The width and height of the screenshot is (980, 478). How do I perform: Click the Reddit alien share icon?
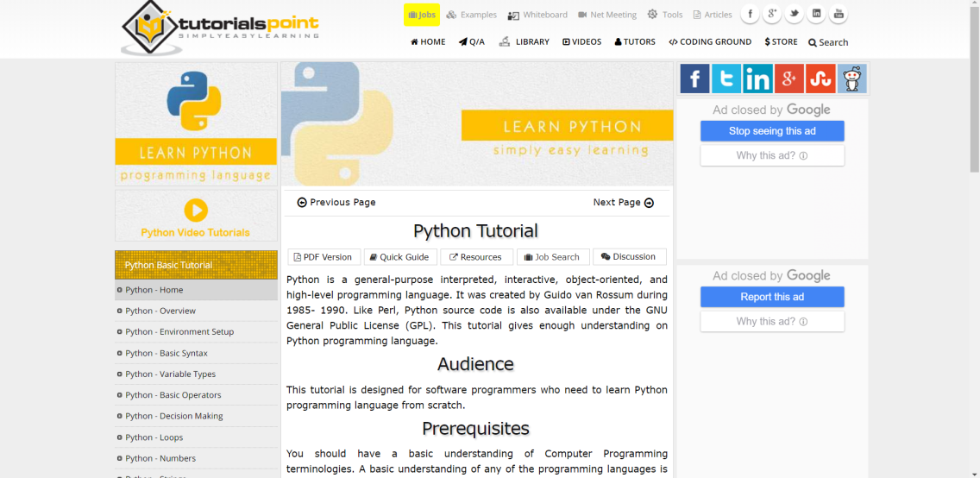point(851,79)
